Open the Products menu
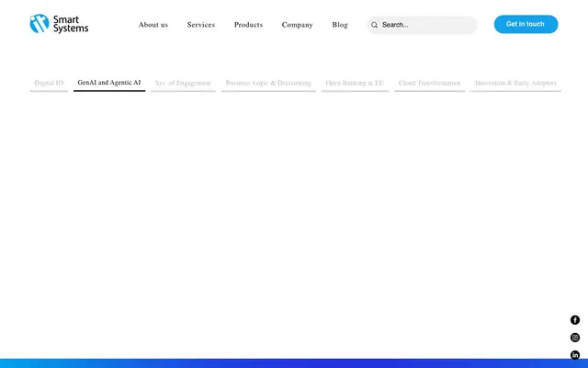 click(x=248, y=25)
